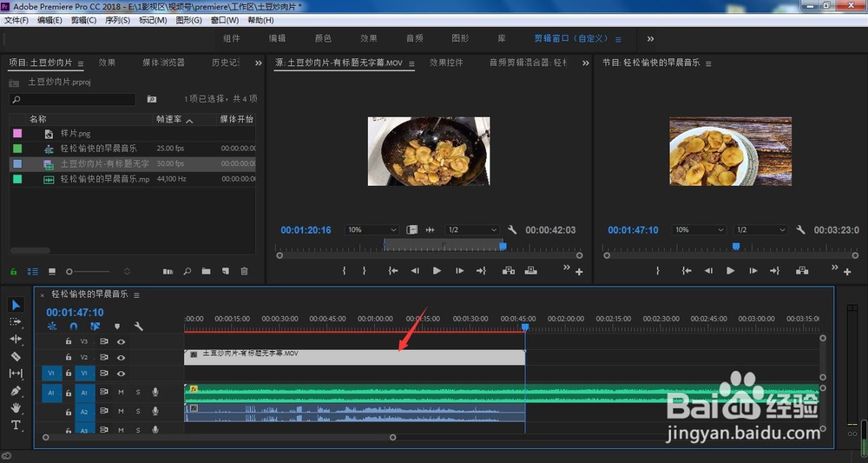This screenshot has height=463, width=868.
Task: Select the Razor tool
Action: 16,356
